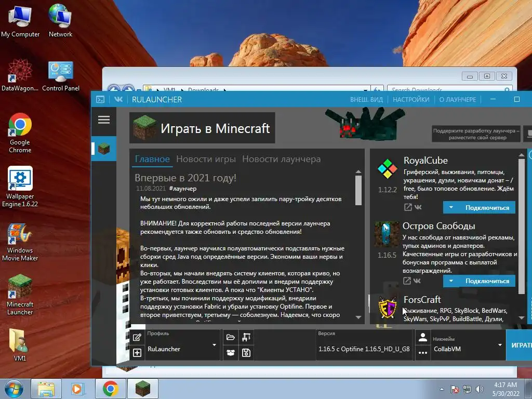Screen dimensions: 532x399
Task: Open ВНЕШ. ВИД menu
Action: tap(366, 99)
